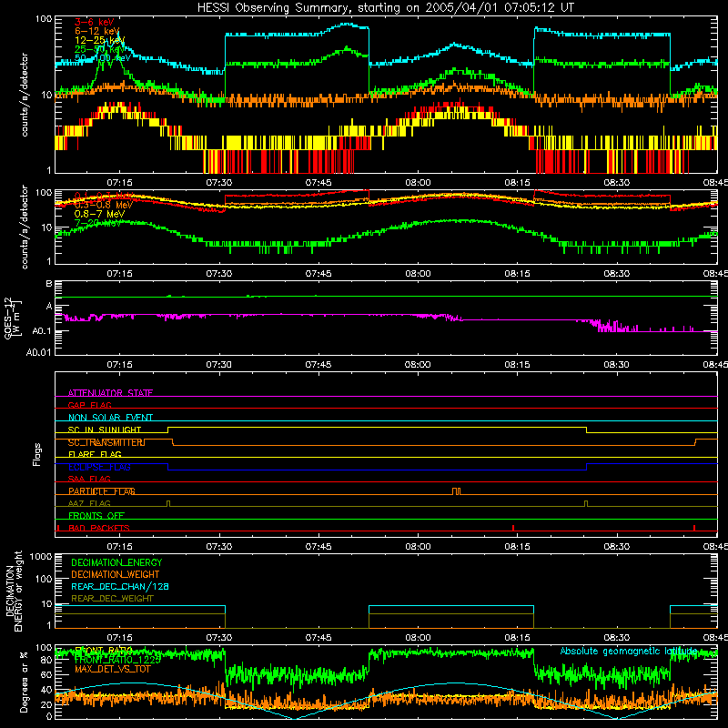Click the BAD_PACKETS spike near 08:14
This screenshot has width=728, height=728.
pyautogui.click(x=513, y=528)
